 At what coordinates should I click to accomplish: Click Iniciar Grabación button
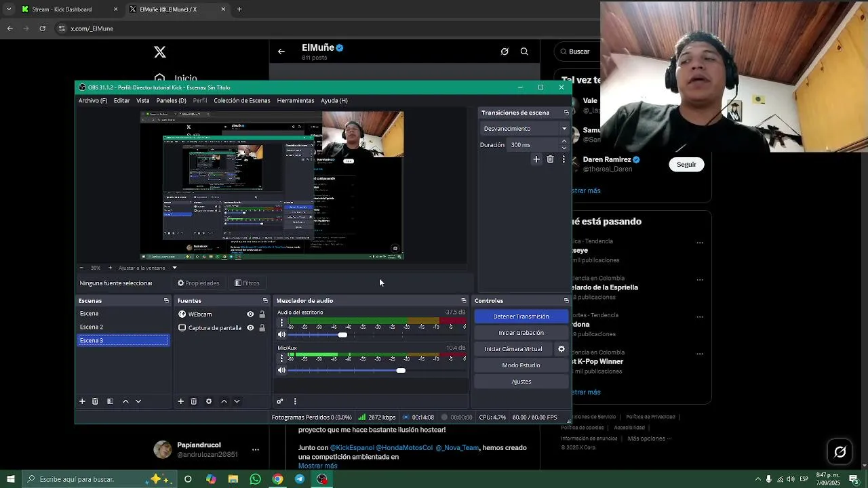pos(521,333)
